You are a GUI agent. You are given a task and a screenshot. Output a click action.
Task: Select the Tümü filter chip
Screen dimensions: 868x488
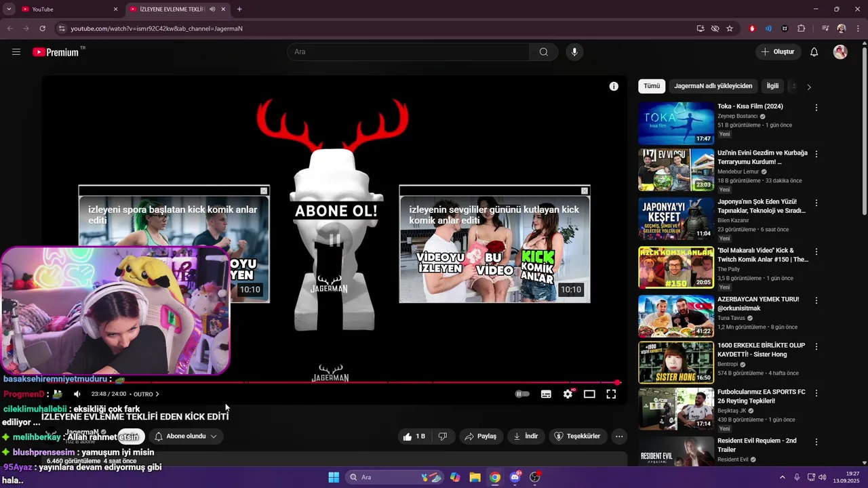[652, 86]
